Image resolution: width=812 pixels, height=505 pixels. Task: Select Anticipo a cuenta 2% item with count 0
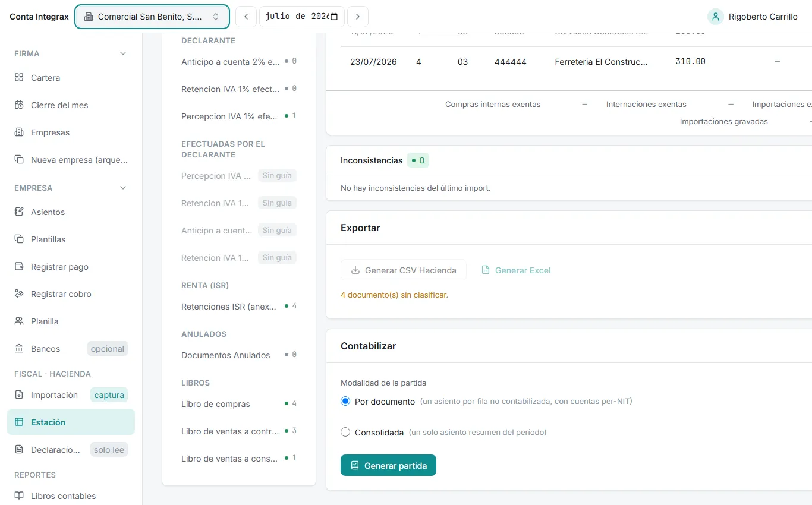tap(239, 62)
